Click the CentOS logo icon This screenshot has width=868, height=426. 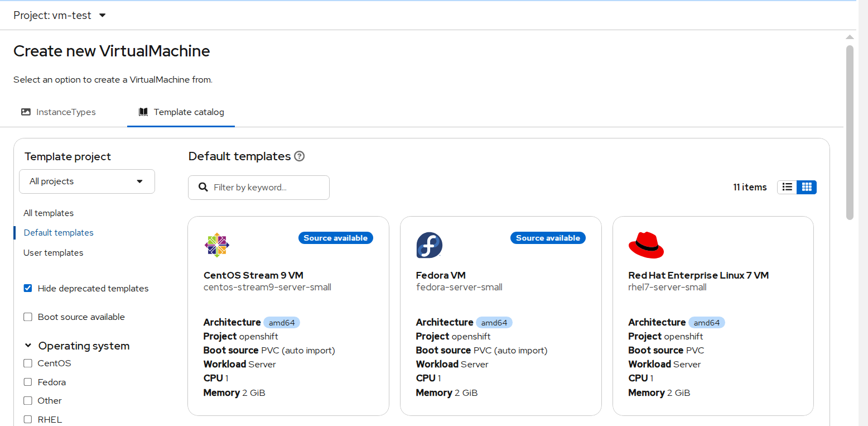(217, 246)
